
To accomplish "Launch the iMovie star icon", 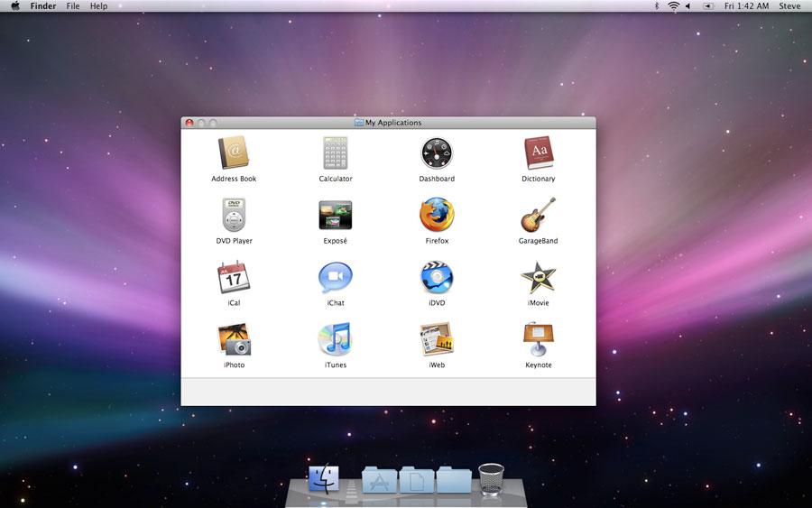I will tap(539, 277).
